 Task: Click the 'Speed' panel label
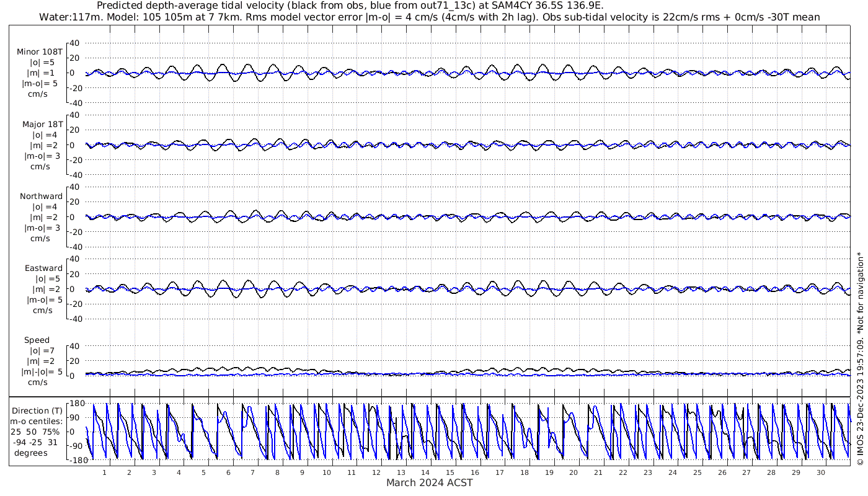point(37,340)
